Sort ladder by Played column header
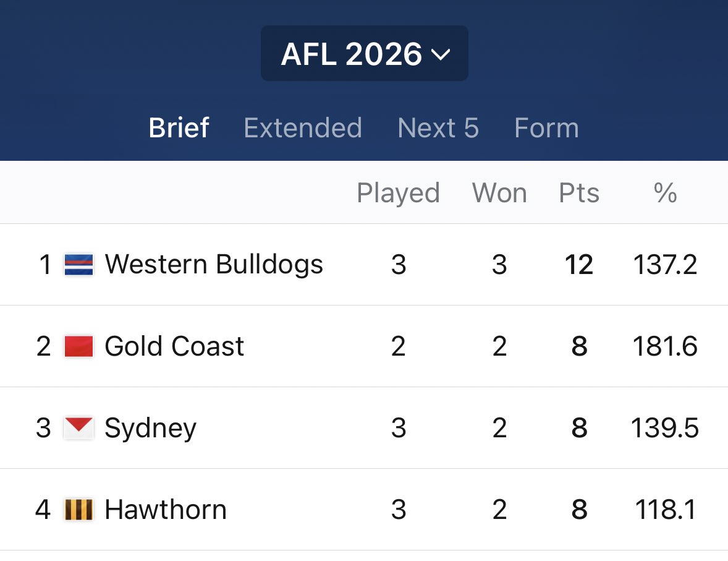The width and height of the screenshot is (728, 561). click(398, 193)
